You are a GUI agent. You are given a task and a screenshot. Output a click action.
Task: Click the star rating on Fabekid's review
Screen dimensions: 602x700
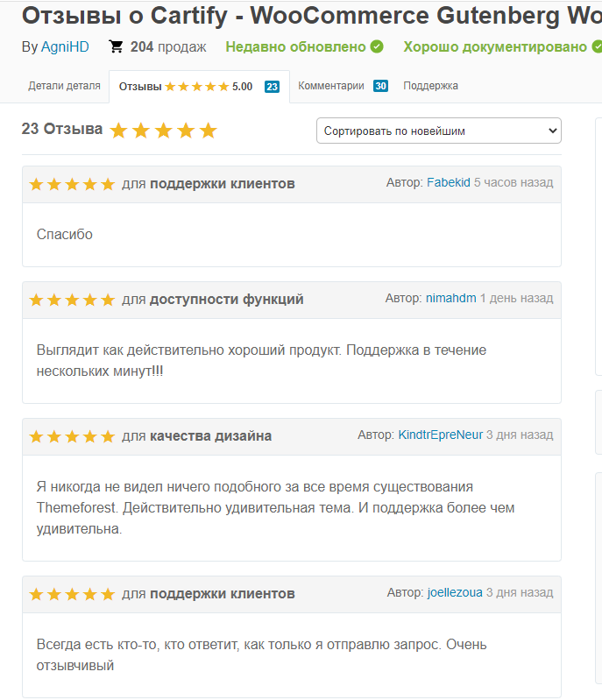72,184
